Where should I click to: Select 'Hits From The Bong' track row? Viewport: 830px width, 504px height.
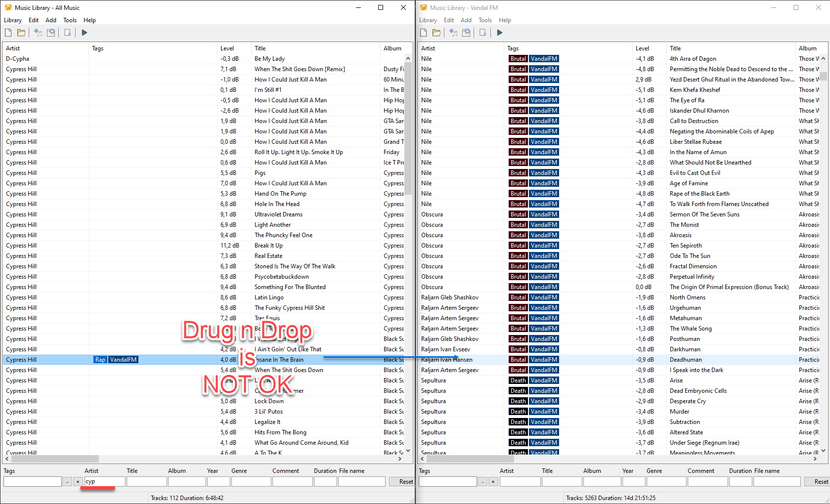[x=204, y=432]
